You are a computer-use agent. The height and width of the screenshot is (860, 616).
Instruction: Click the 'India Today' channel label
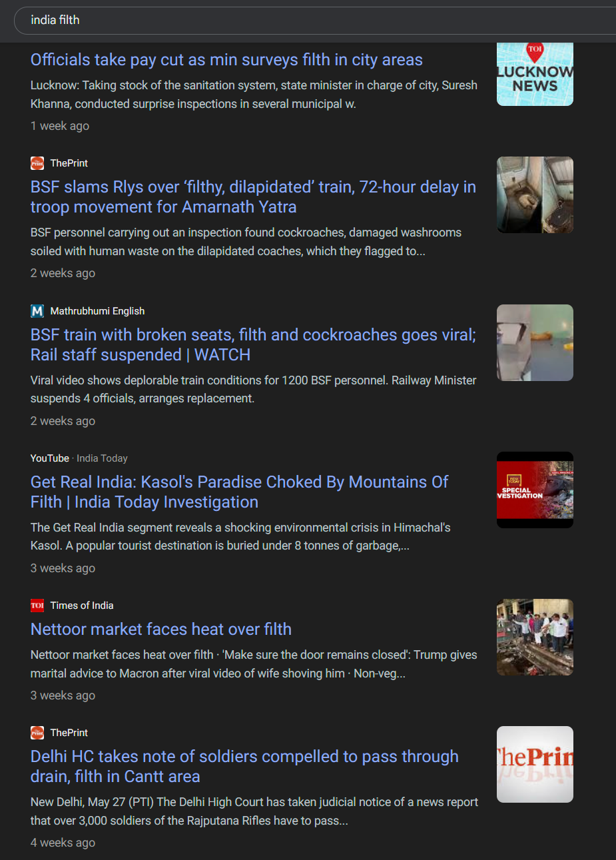coord(102,458)
